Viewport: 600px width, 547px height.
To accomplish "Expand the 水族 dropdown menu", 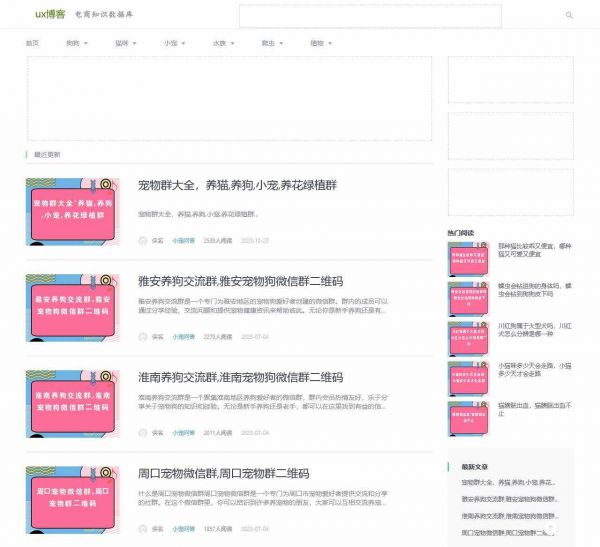I will coord(223,43).
